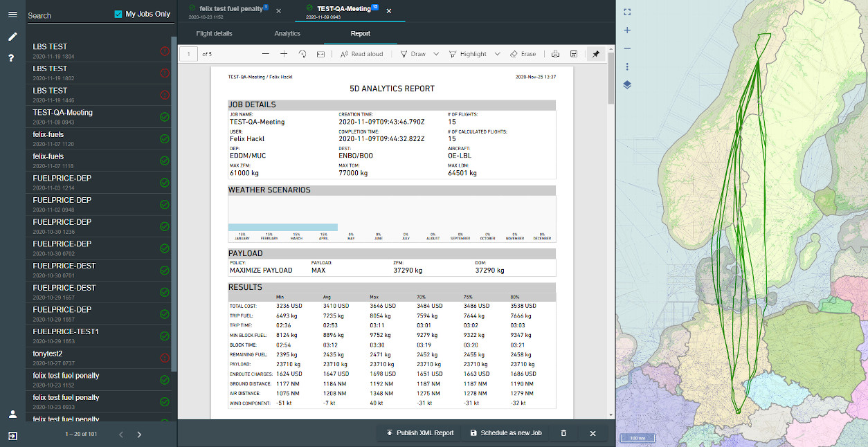Switch to the Analytics tab

pos(287,33)
